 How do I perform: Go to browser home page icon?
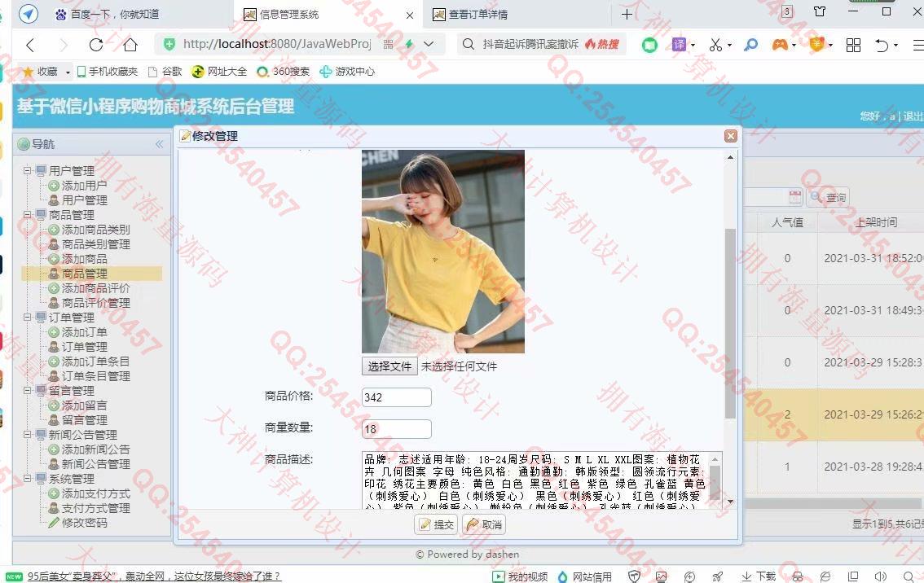click(130, 45)
